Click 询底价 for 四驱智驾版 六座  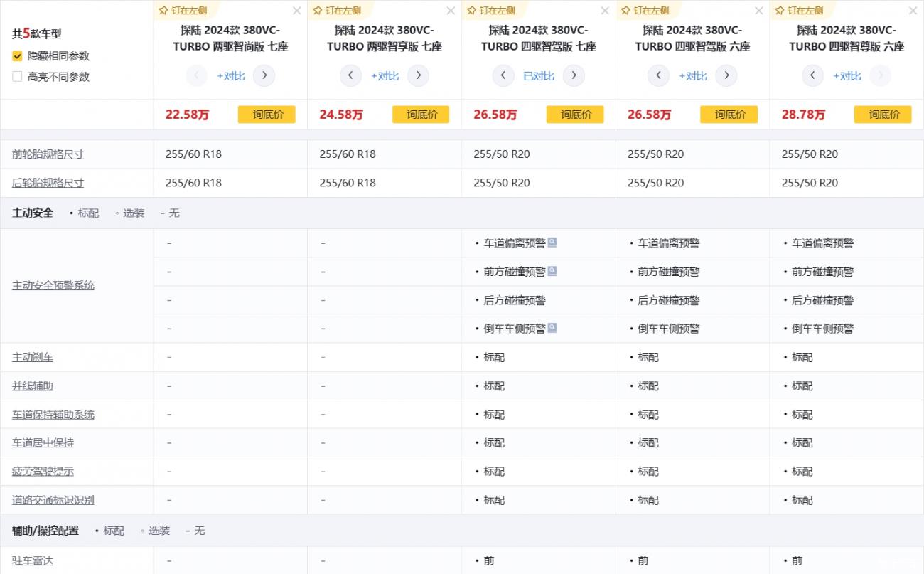click(x=729, y=115)
